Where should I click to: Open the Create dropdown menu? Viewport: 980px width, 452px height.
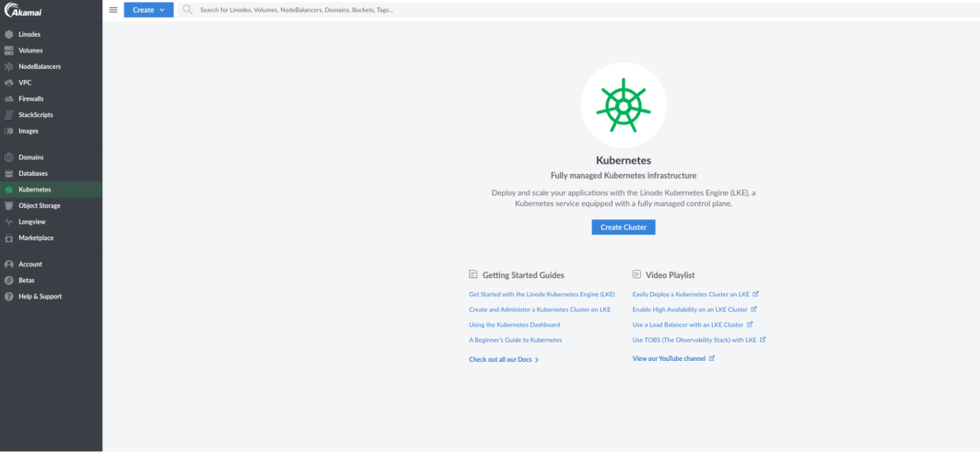[x=148, y=10]
